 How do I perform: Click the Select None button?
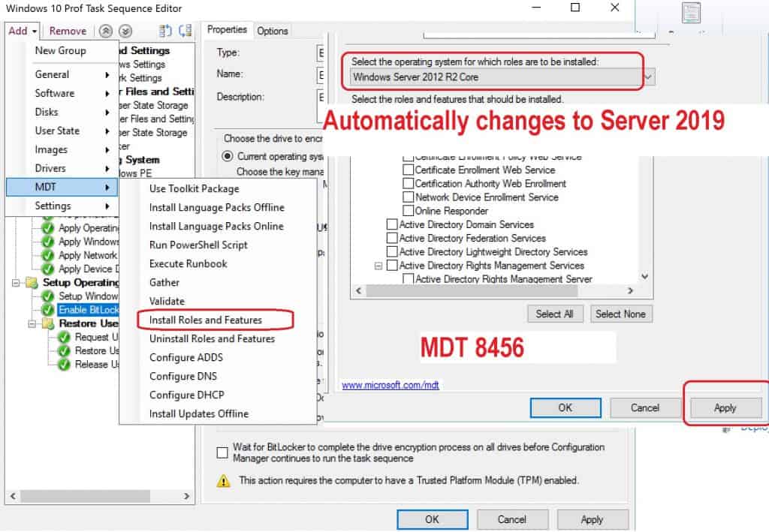(x=621, y=314)
